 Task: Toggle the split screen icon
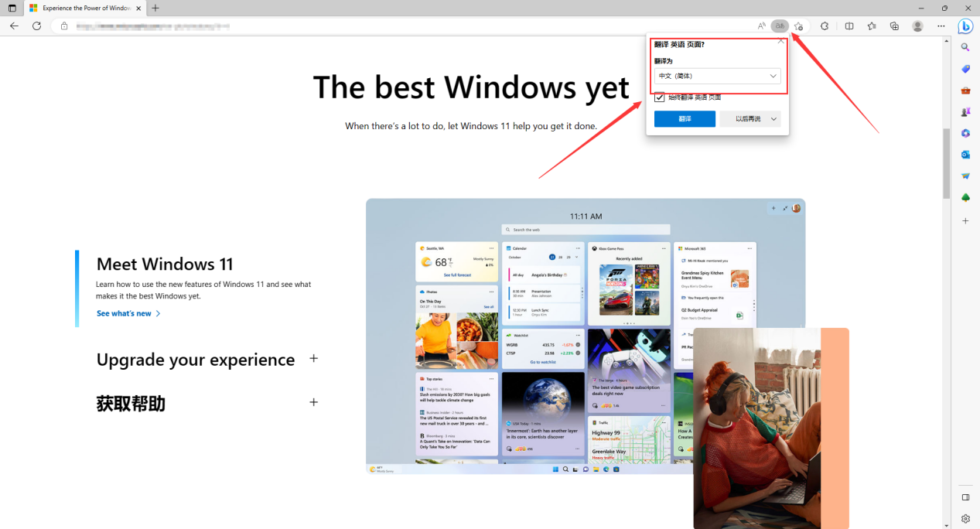tap(849, 26)
